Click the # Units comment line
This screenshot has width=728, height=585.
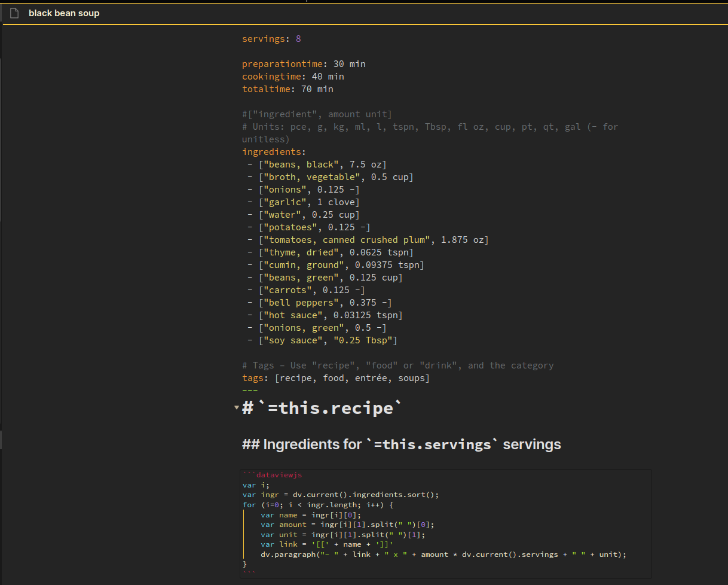430,133
